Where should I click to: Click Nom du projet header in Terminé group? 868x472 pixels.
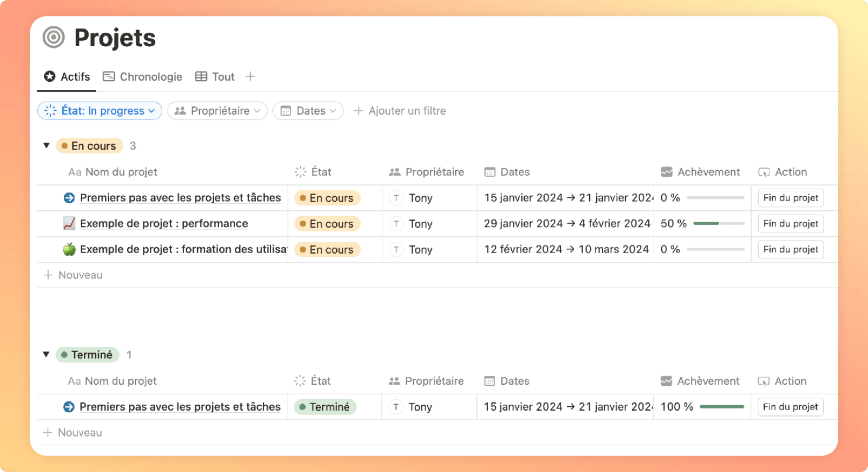pos(112,381)
